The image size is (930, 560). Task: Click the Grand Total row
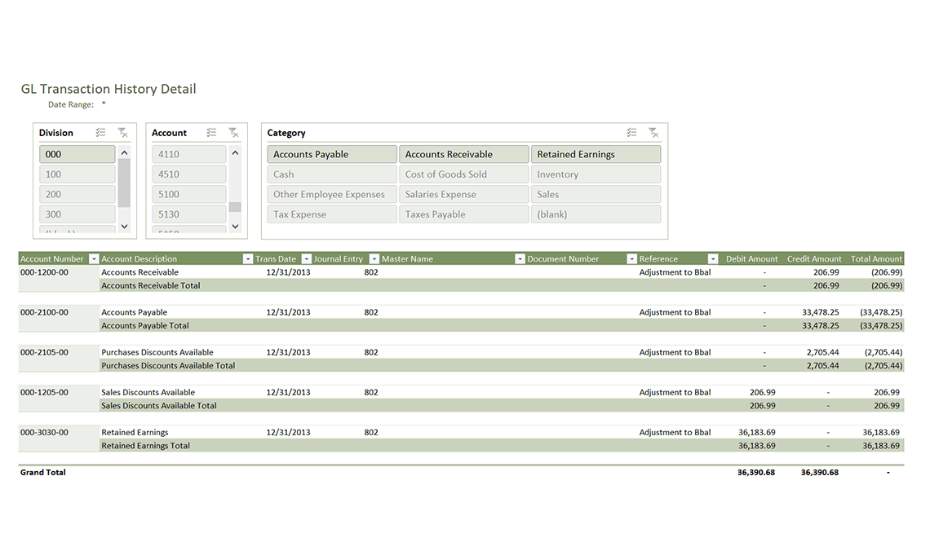[42, 472]
